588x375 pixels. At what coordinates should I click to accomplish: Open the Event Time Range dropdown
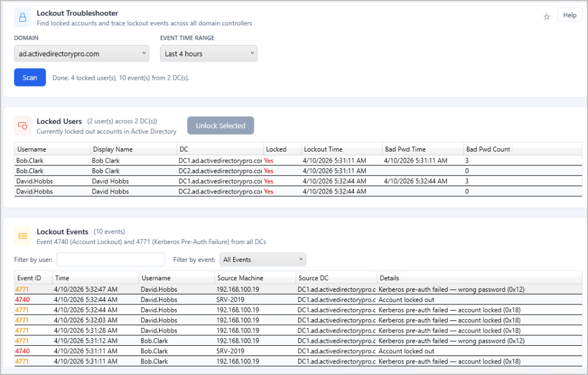[x=208, y=53]
